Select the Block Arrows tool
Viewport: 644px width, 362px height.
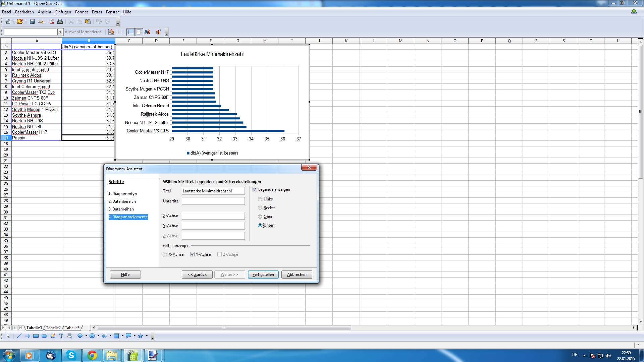click(104, 336)
